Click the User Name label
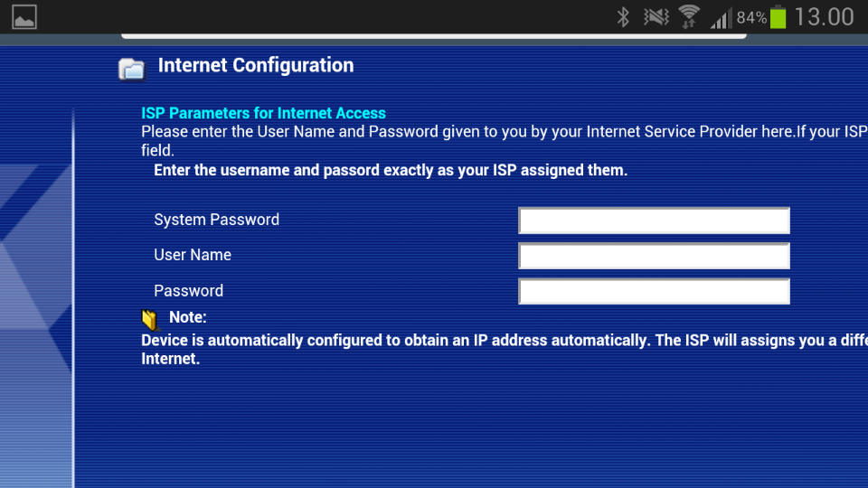This screenshot has height=488, width=868. (x=193, y=255)
